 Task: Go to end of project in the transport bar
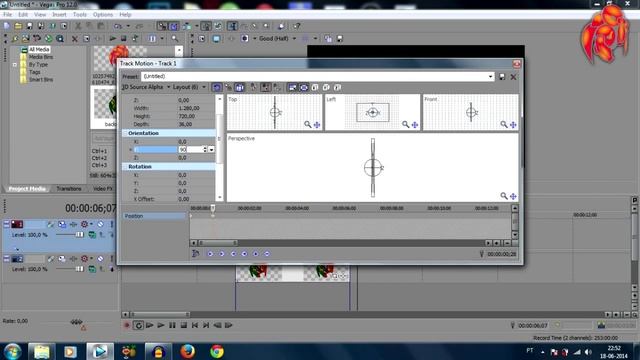click(x=206, y=325)
